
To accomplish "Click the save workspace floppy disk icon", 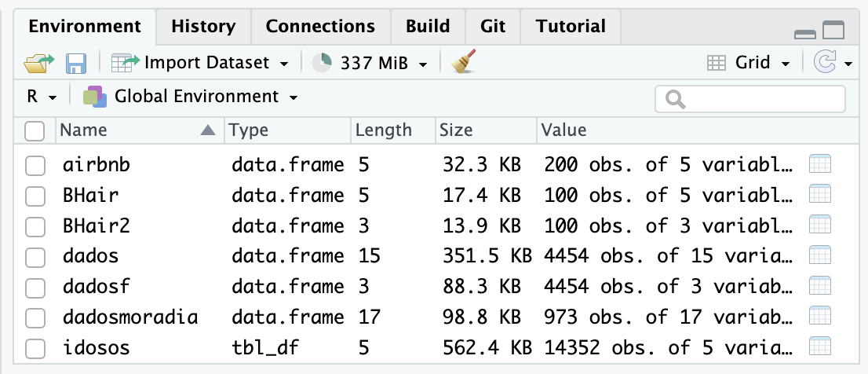I will [x=76, y=63].
